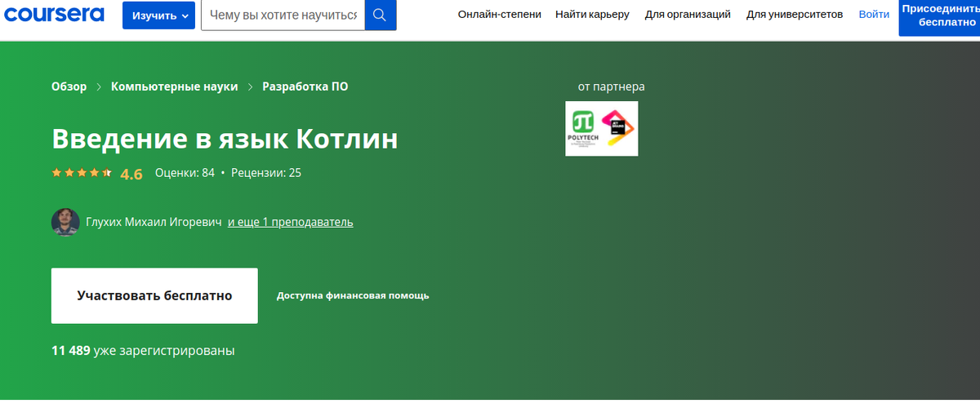
Task: Click the 4.6 rating value
Action: [x=131, y=174]
